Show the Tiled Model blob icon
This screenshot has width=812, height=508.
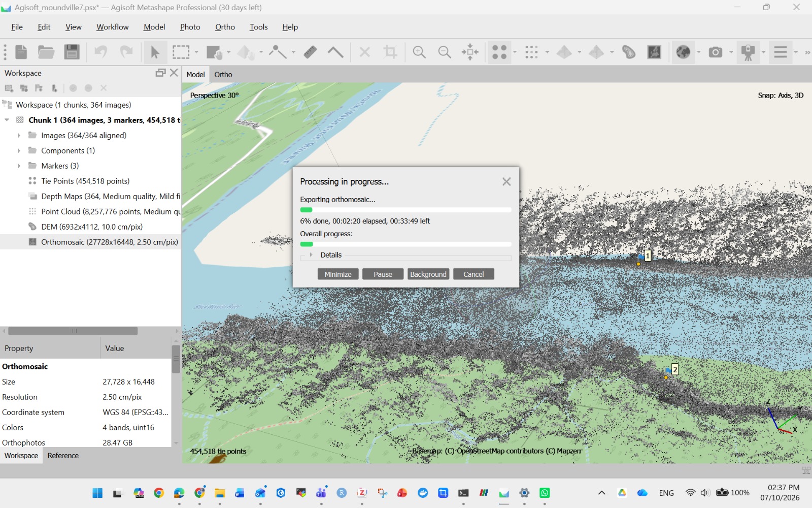(x=629, y=52)
